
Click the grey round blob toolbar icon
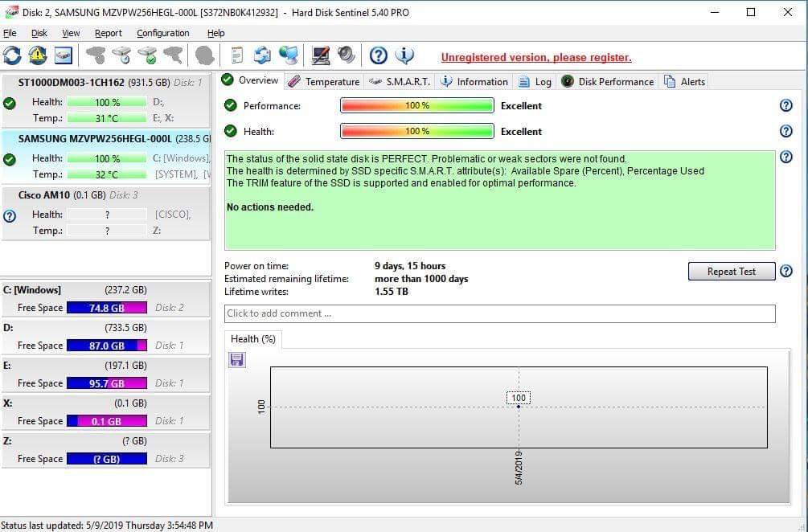coord(204,55)
